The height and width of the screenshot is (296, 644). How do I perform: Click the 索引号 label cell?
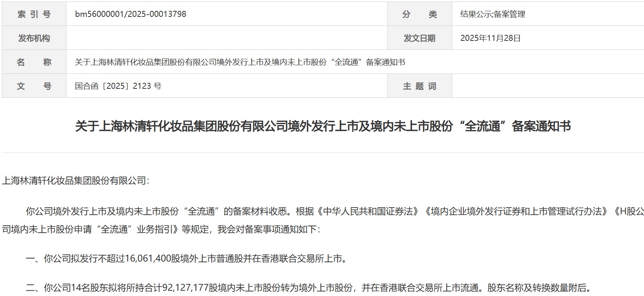point(34,14)
